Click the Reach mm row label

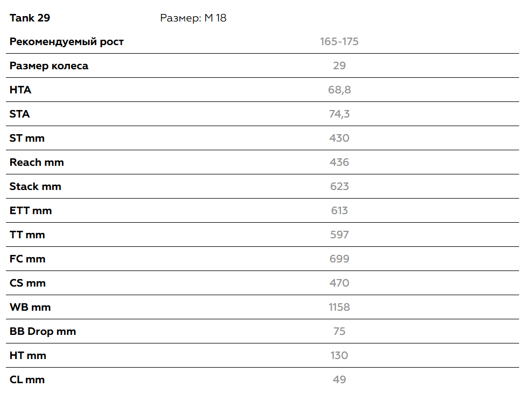tap(37, 162)
